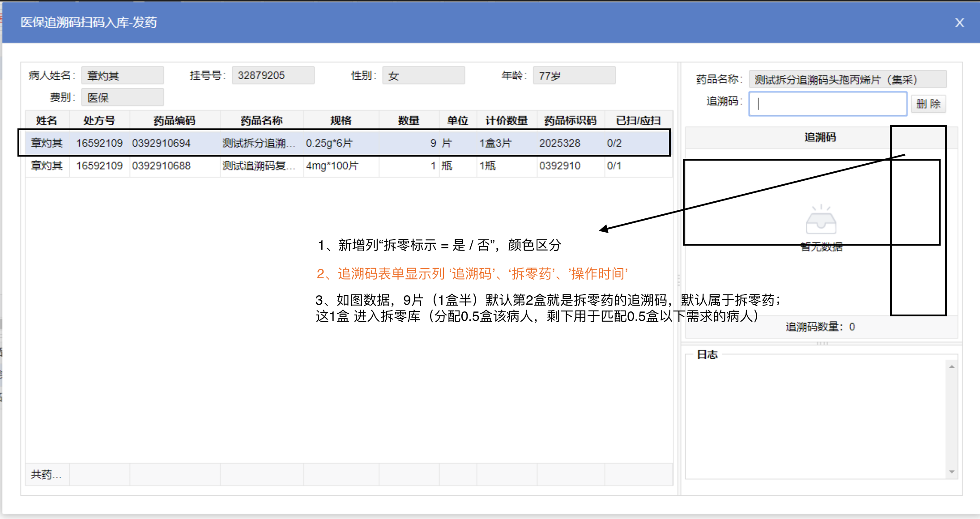Click the 病人姓名 field showing 章灼其
The width and height of the screenshot is (980, 519).
(x=122, y=76)
